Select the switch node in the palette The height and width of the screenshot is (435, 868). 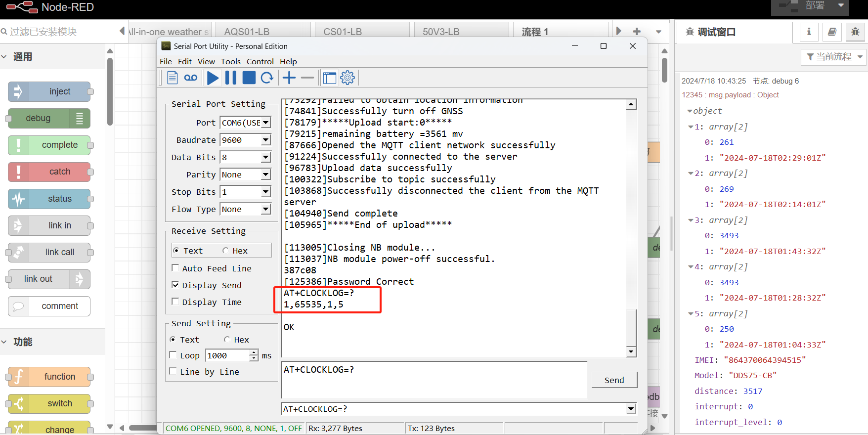tap(49, 403)
